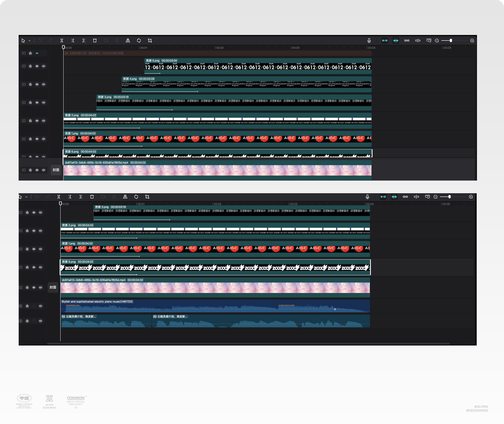
Task: Click the mirror flip icon in the upper toolbar
Action: click(128, 41)
